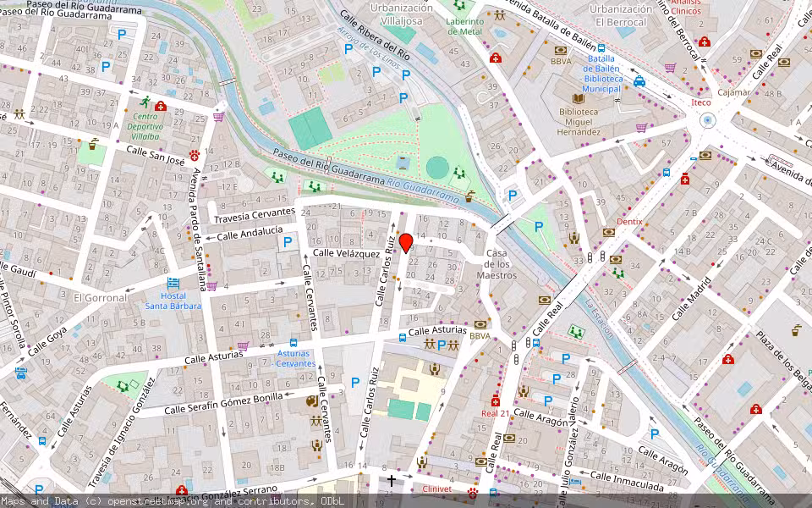812x508 pixels.
Task: Click the parking icon next to Calle Velázquez
Action: tap(288, 241)
